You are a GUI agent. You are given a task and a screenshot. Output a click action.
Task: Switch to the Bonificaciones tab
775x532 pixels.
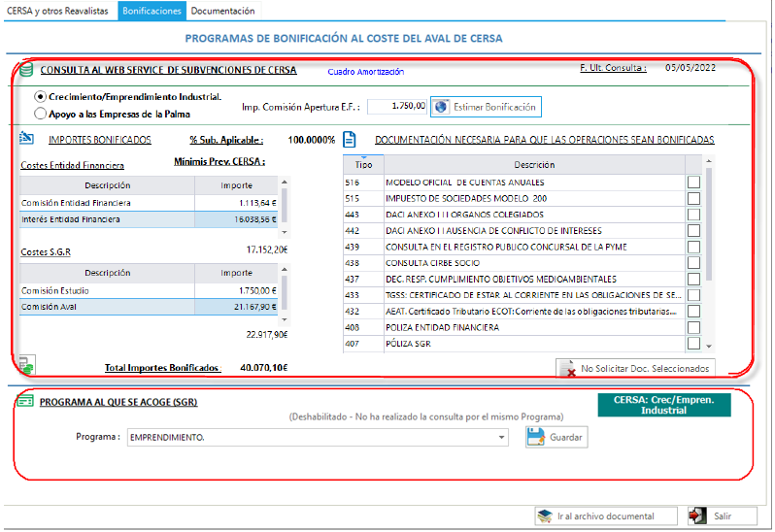coord(152,11)
